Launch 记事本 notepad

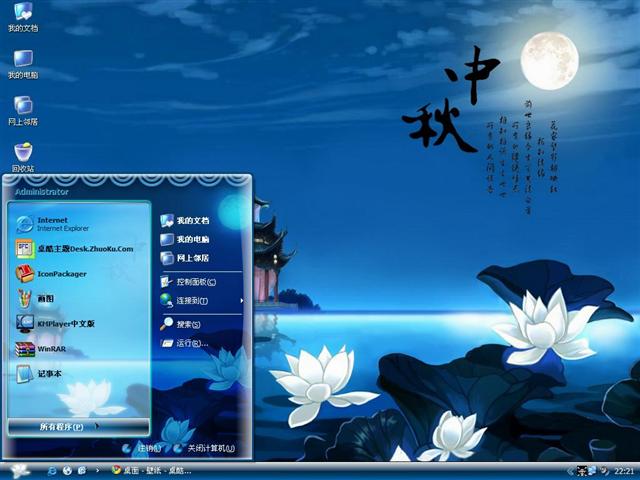point(50,374)
